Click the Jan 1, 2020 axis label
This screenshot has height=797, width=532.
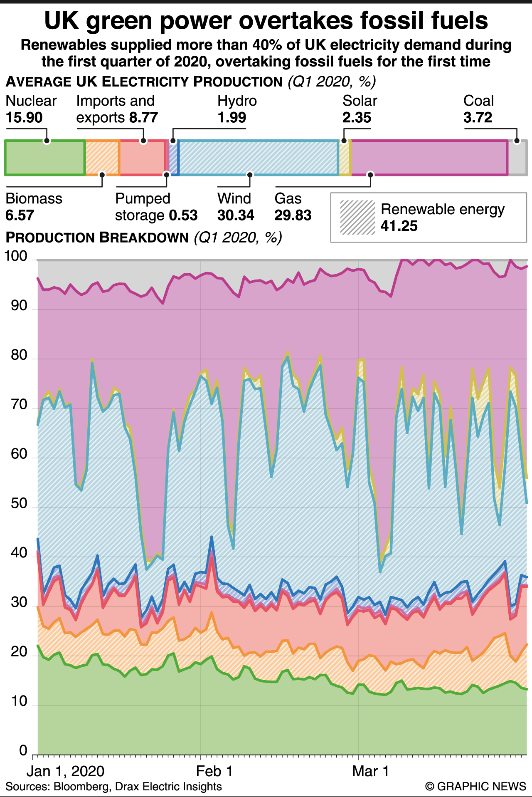[x=65, y=771]
